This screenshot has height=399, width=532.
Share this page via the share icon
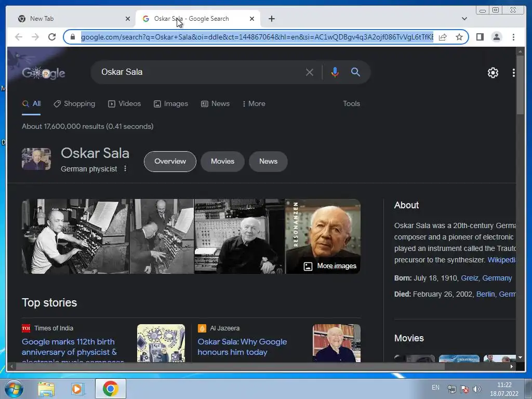click(x=443, y=37)
